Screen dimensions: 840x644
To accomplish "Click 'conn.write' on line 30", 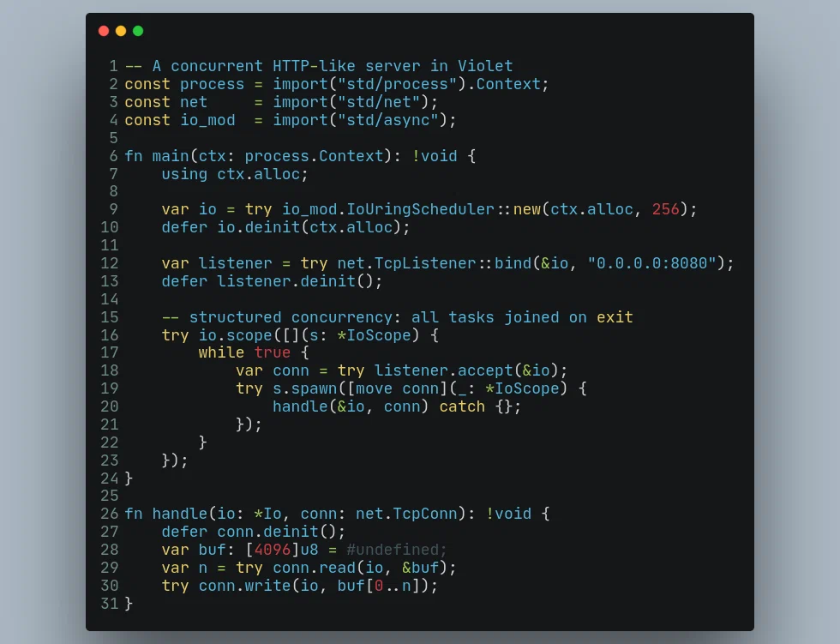I will pos(245,587).
